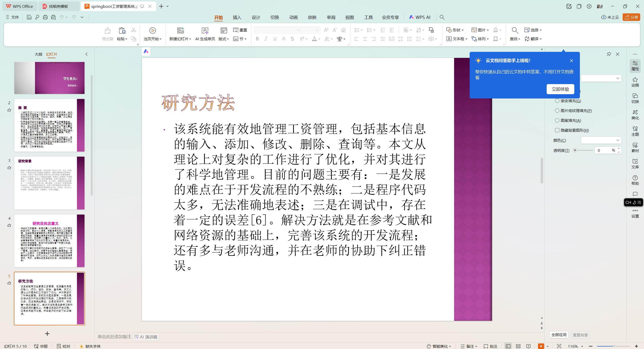Image resolution: width=644 pixels, height=349 pixels.
Task: Open the 动画 panel in the right sidebar
Action: point(635,82)
